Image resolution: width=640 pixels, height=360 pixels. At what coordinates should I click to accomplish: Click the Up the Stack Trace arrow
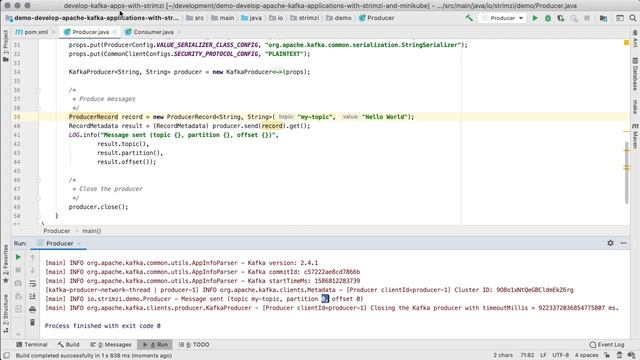coord(33,257)
